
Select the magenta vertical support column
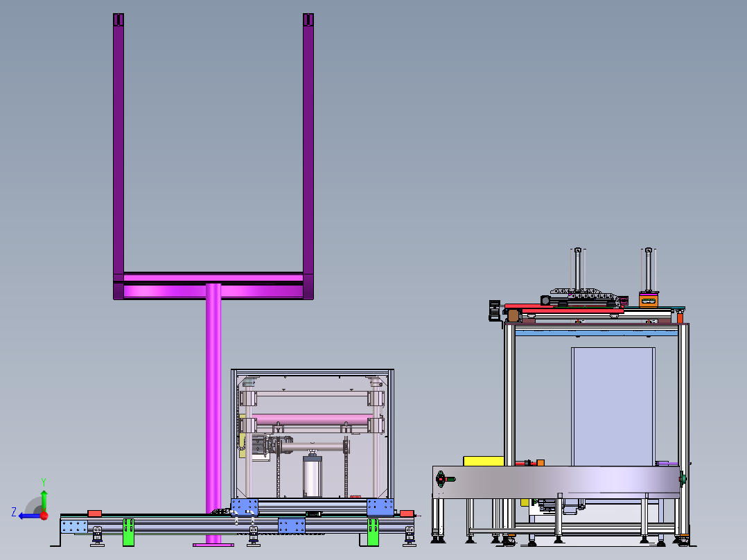click(x=213, y=412)
